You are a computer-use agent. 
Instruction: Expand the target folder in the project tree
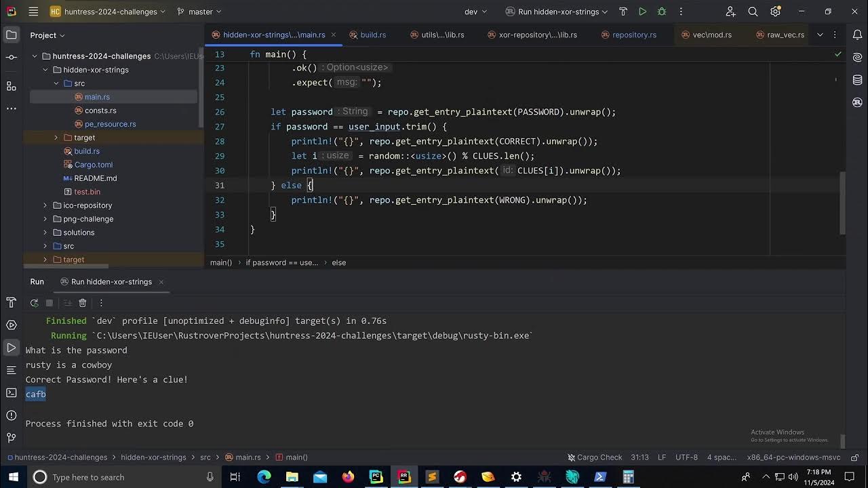click(x=56, y=138)
